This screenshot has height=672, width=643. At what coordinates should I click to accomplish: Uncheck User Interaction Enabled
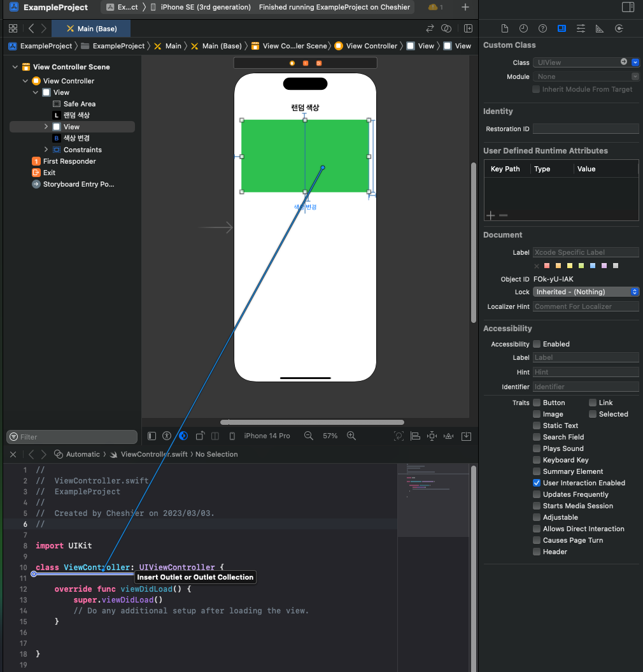[x=536, y=483]
